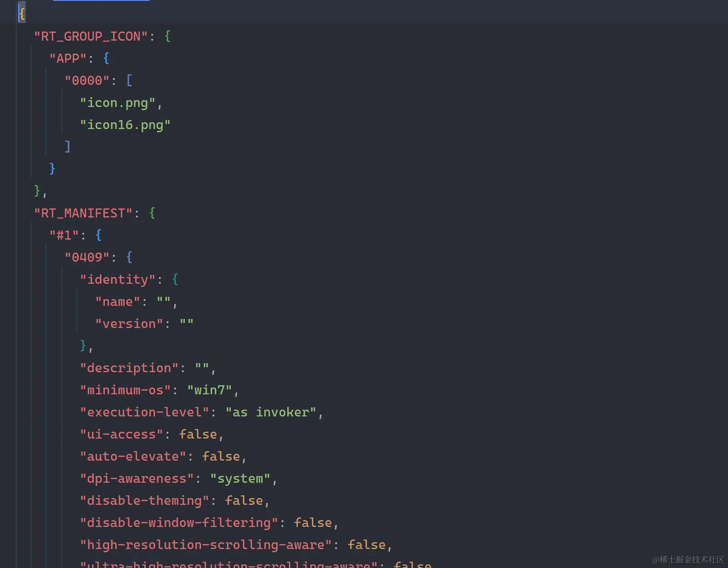Click the "RT_GROUP_ICON" key
This screenshot has height=568, width=728.
(x=91, y=36)
